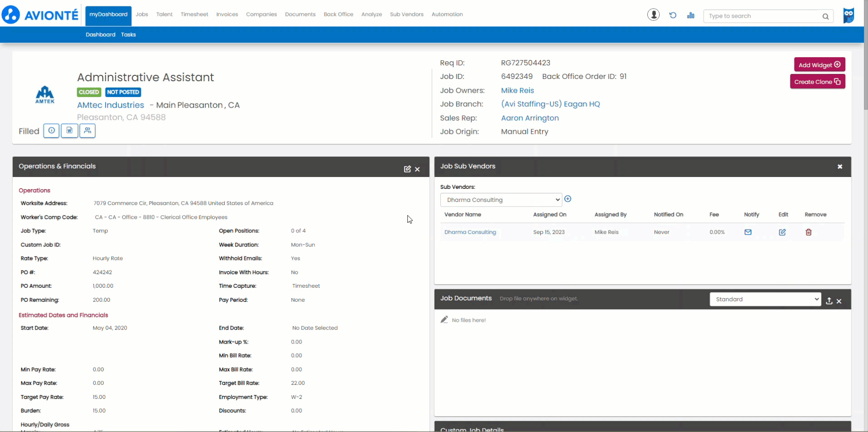868x432 pixels.
Task: Open the user profile icon
Action: pos(653,15)
